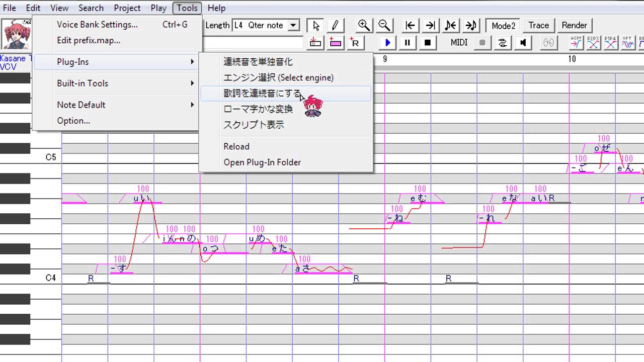This screenshot has width=644, height=362.
Task: Apply the ACPT envelope preset
Action: 577,42
